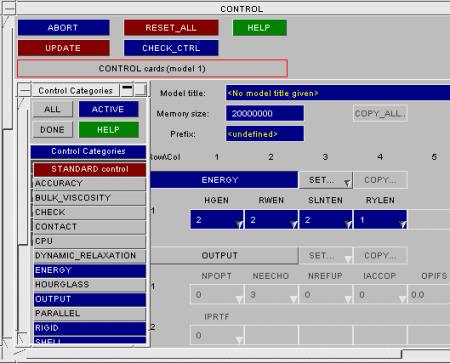Click the red RESET_ALL button
The image size is (450, 363).
(171, 28)
